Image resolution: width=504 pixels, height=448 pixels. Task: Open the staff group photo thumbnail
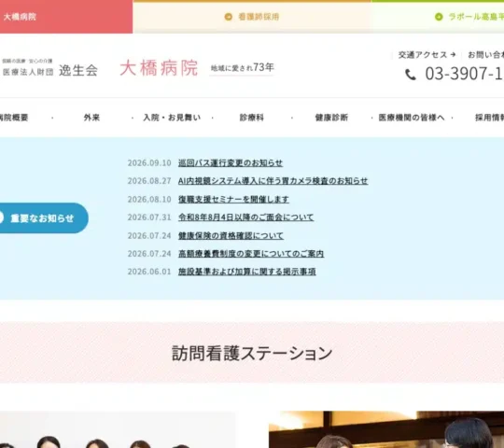tap(118, 429)
